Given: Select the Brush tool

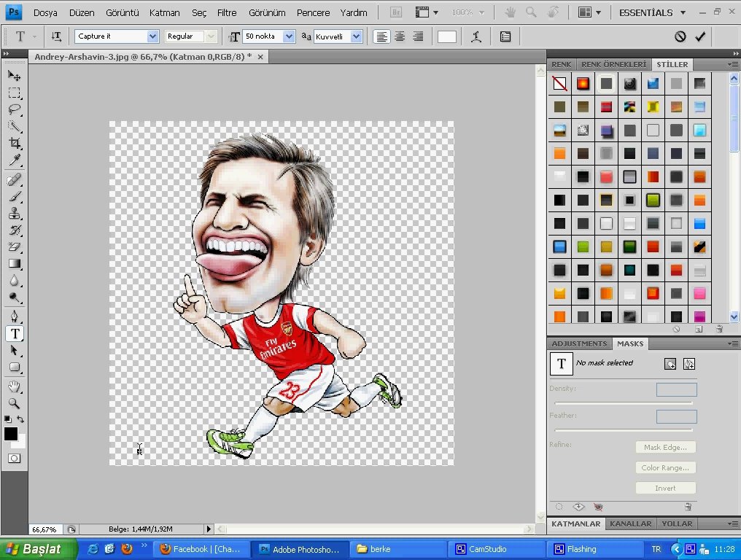Looking at the screenshot, I should 14,197.
